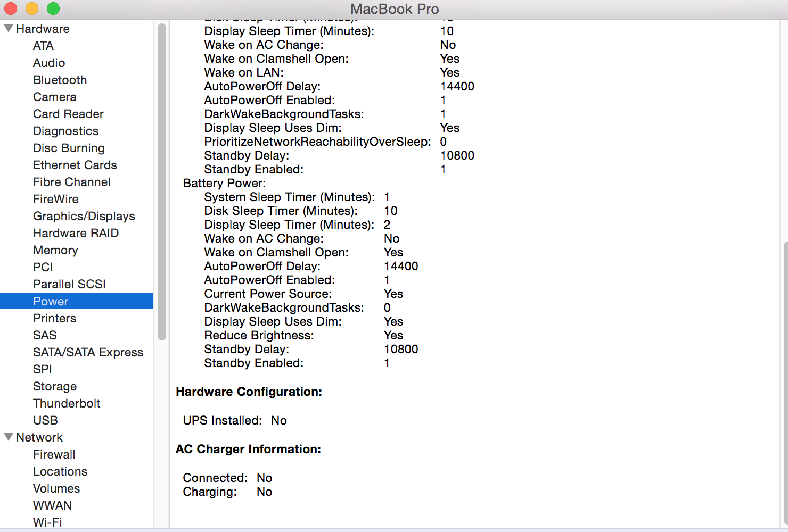
Task: Collapse the Network section triangle
Action: tap(9, 437)
